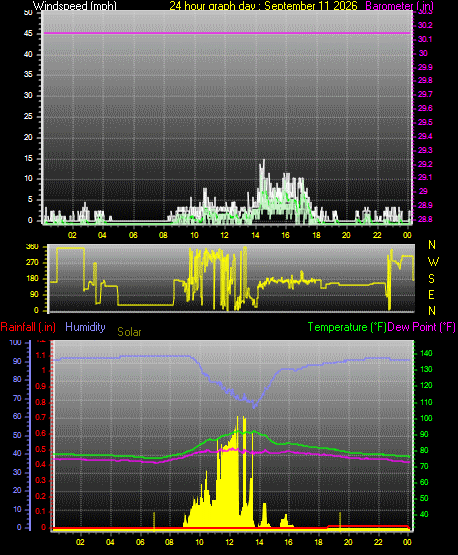Click the W compass direction label
458x555 pixels.
(433, 262)
